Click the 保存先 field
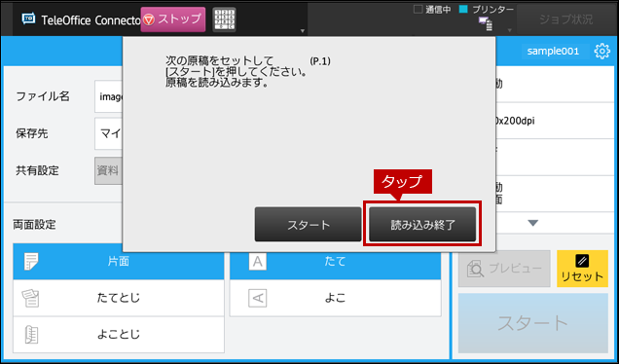Screen dimensions: 619x364 [108, 133]
